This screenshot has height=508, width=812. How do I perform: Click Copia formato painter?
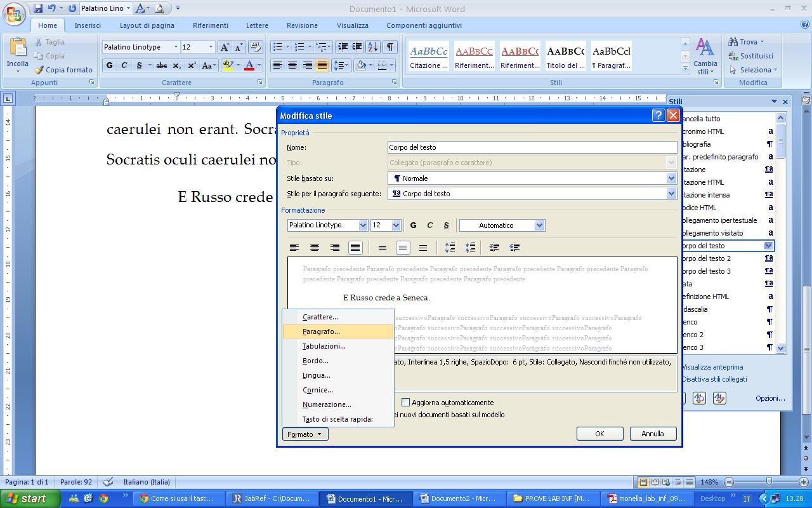63,70
